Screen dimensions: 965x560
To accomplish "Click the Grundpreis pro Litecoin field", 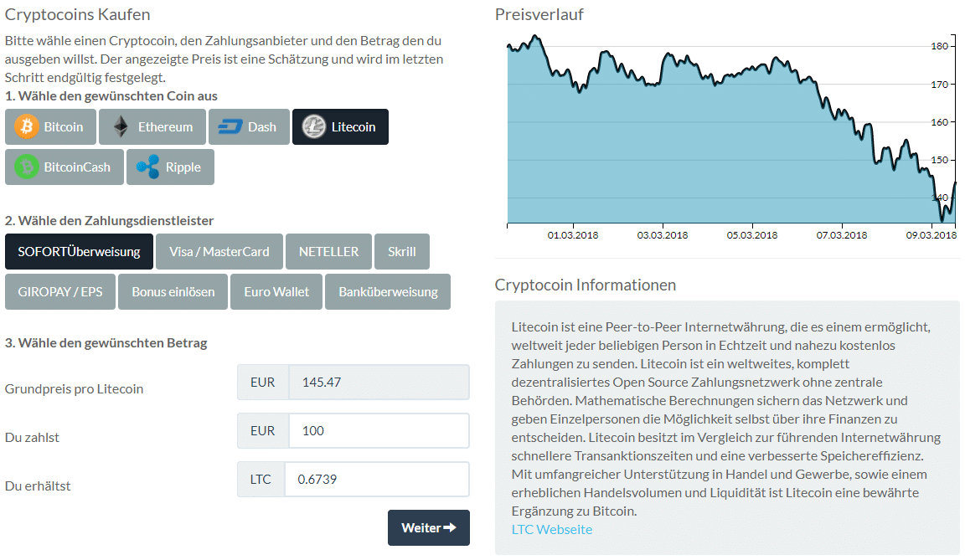I will (379, 382).
